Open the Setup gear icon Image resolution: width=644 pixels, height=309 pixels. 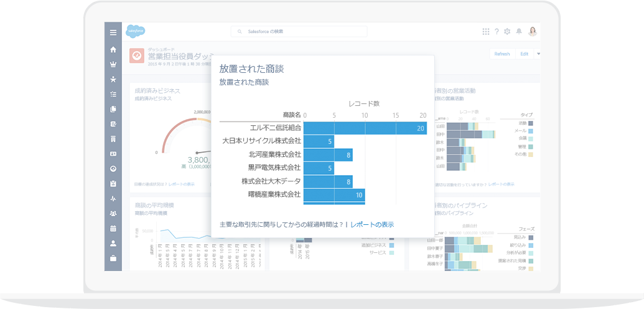(507, 32)
